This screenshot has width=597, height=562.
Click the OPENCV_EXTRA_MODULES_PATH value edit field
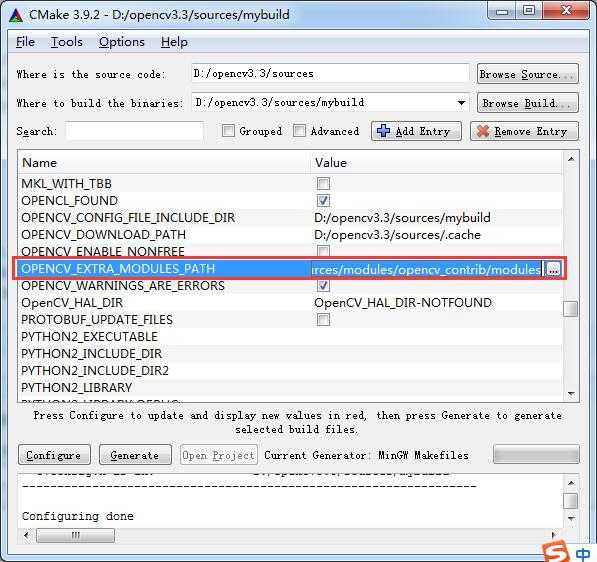tap(426, 270)
